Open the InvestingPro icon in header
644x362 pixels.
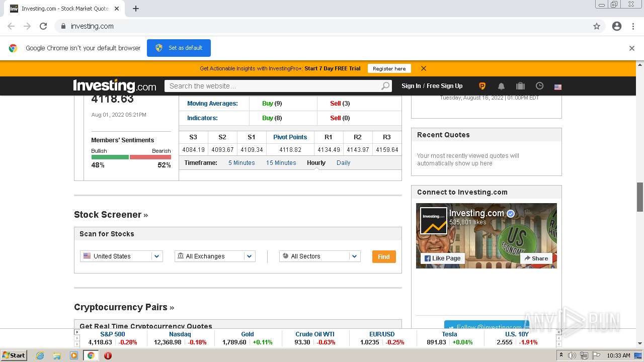[x=482, y=86]
